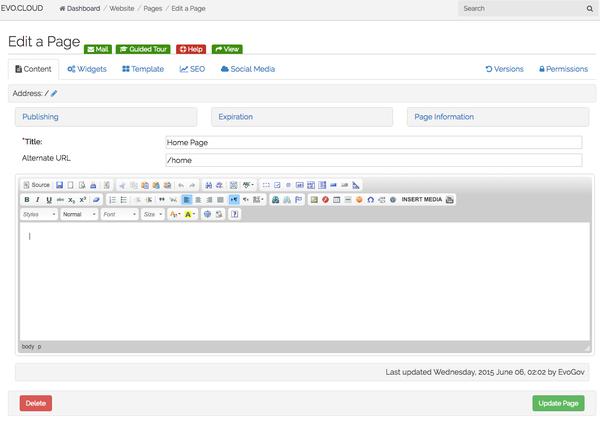600x422 pixels.
Task: Click the pencil icon next to Address
Action: point(54,93)
